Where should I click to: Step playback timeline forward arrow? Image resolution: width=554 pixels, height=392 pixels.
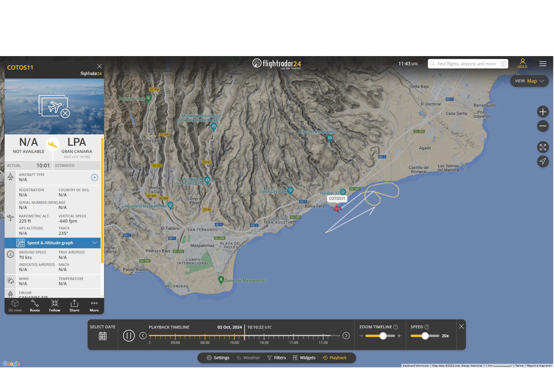pyautogui.click(x=346, y=336)
